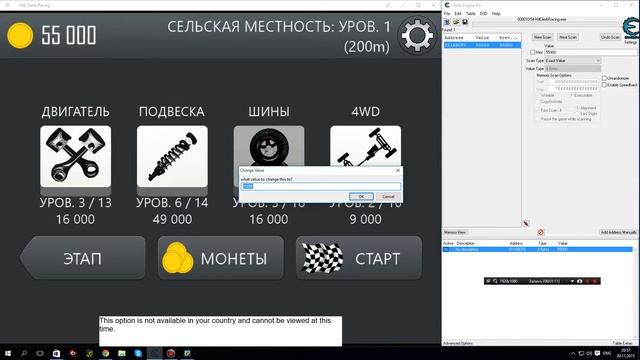Toggle the Unrandomizer checkbox

click(604, 78)
